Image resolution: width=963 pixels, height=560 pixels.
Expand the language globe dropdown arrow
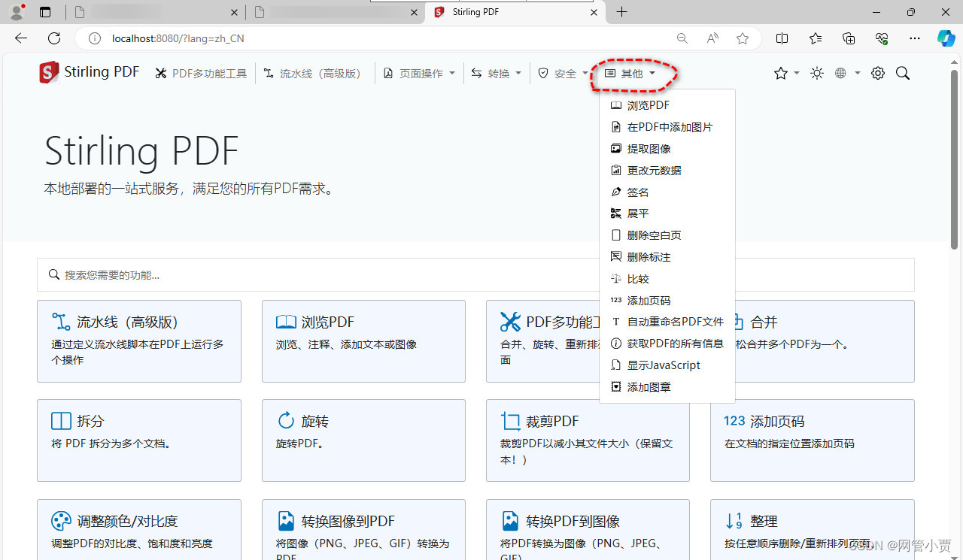(x=857, y=74)
